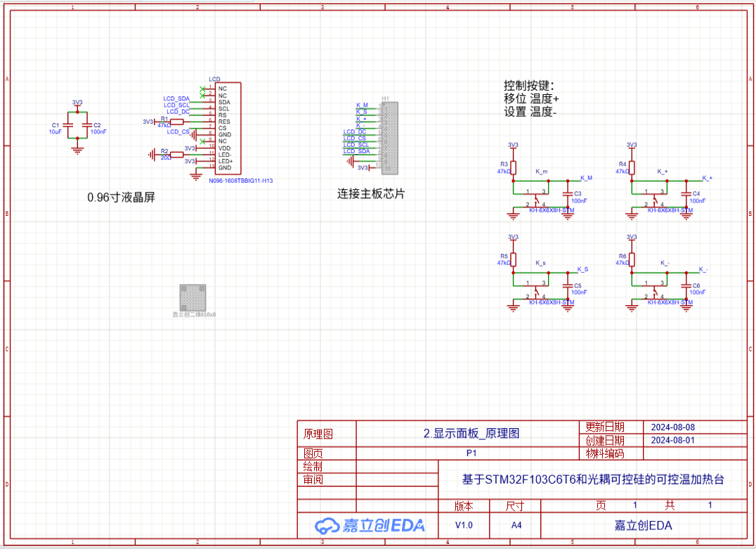Click the version V1.0 cell

(x=464, y=525)
